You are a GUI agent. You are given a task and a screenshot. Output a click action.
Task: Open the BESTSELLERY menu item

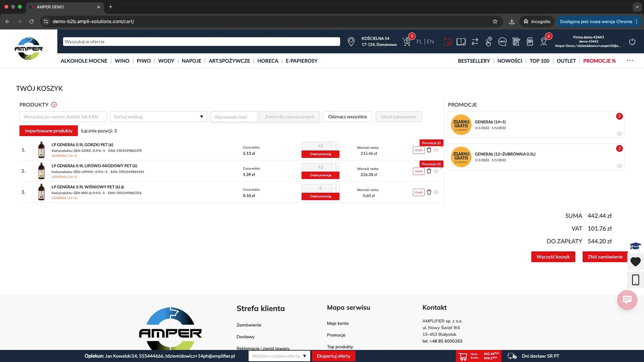point(474,61)
